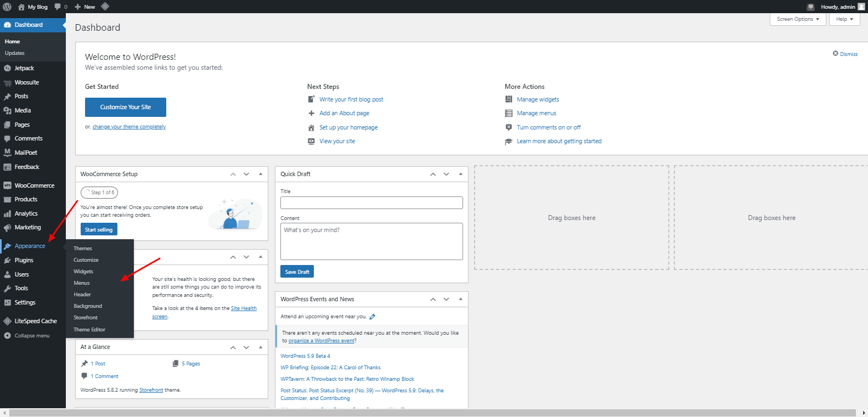Select Menus in Appearance submenu
This screenshot has height=417, width=868.
coord(82,283)
